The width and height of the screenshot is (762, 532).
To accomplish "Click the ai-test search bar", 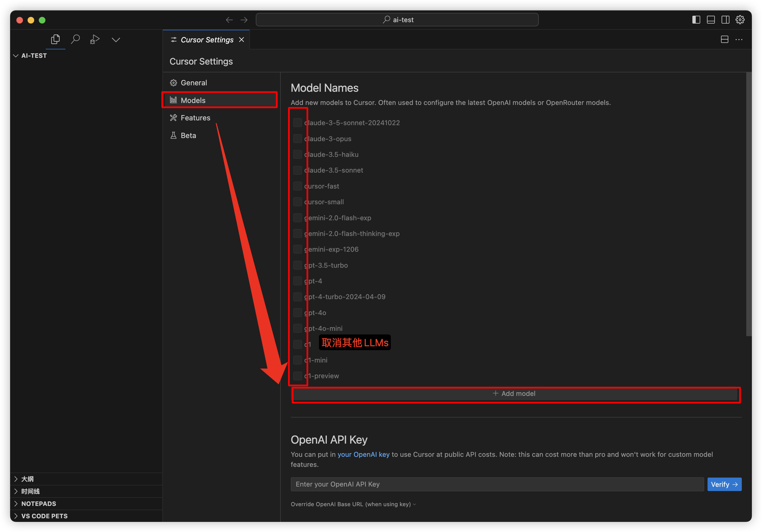I will click(397, 20).
